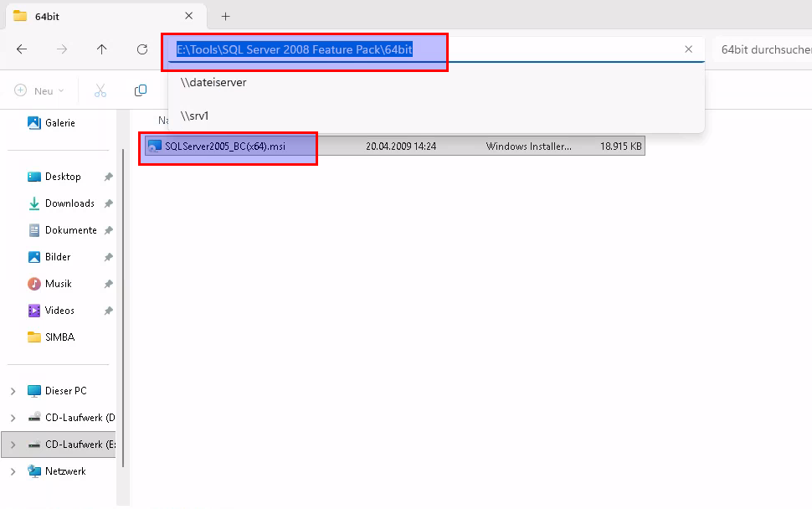Clear the address bar with X

pos(688,49)
